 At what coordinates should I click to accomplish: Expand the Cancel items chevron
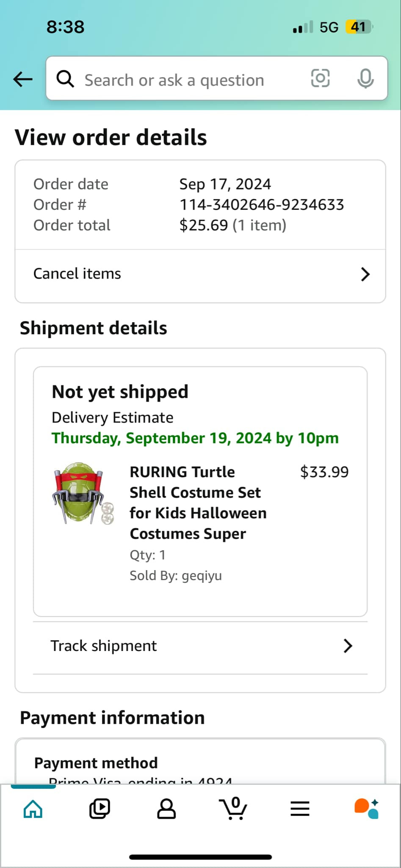click(x=365, y=274)
